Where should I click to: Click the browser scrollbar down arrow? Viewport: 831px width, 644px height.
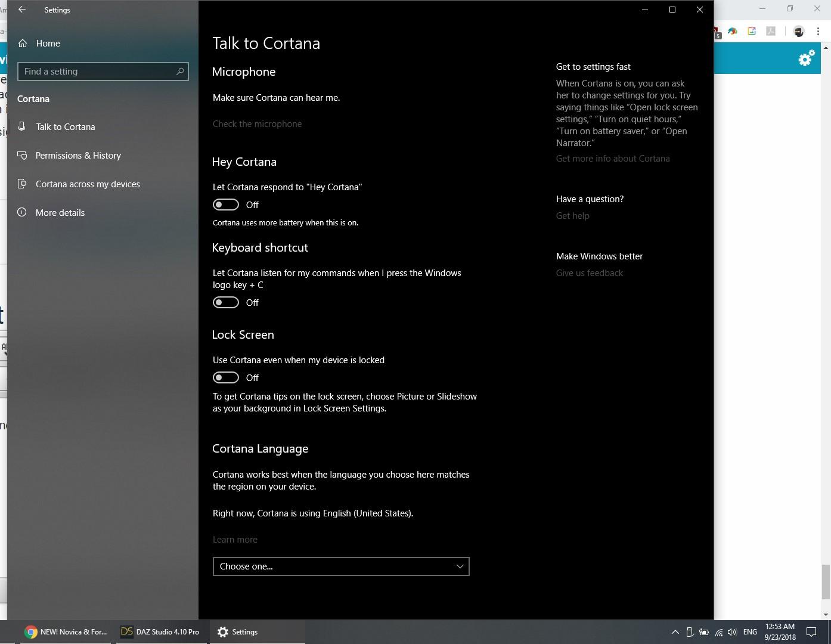(826, 615)
